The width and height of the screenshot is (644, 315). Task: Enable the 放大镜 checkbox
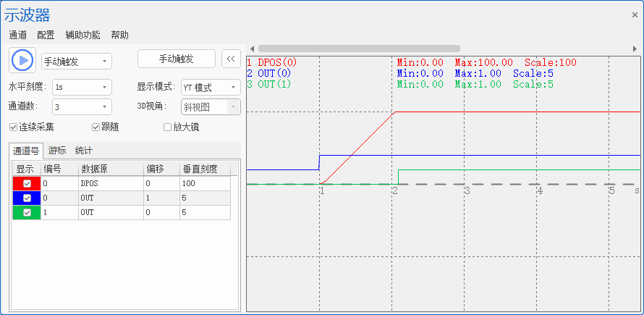(167, 127)
